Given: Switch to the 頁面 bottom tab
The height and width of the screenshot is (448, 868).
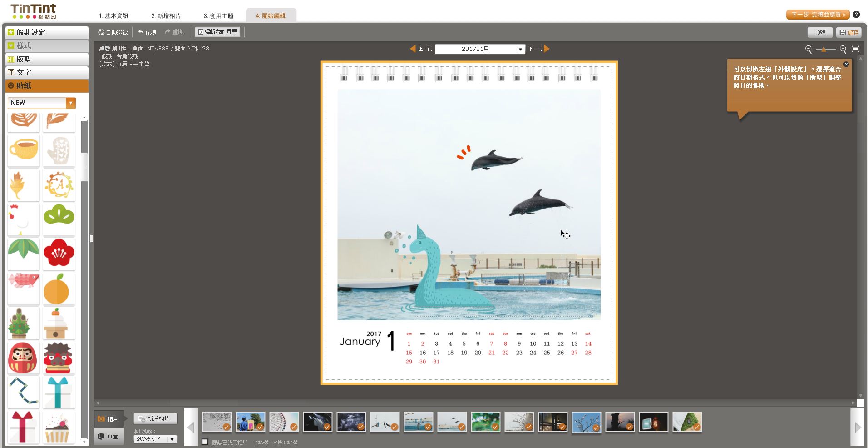Looking at the screenshot, I should tap(108, 436).
